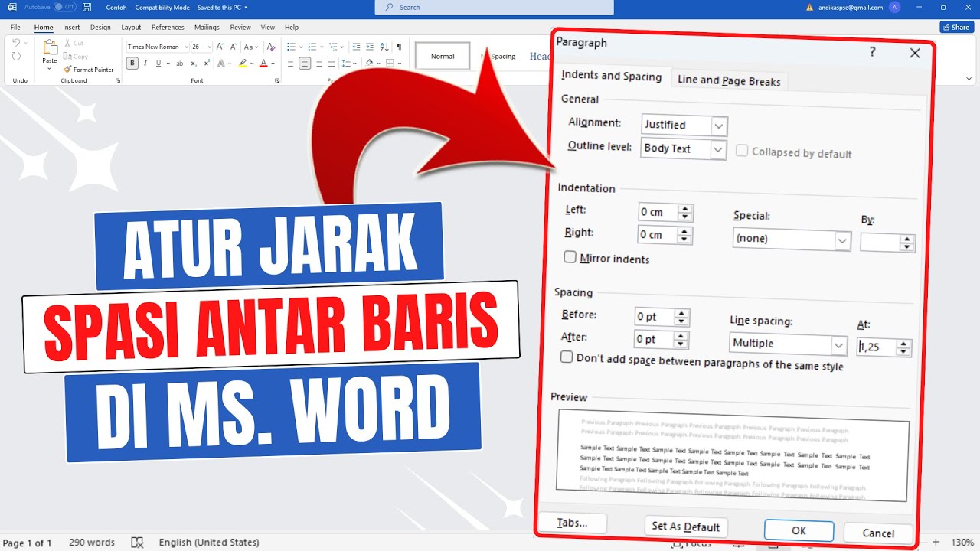Click the Align Right icon
Image resolution: width=980 pixels, height=551 pixels.
318,64
